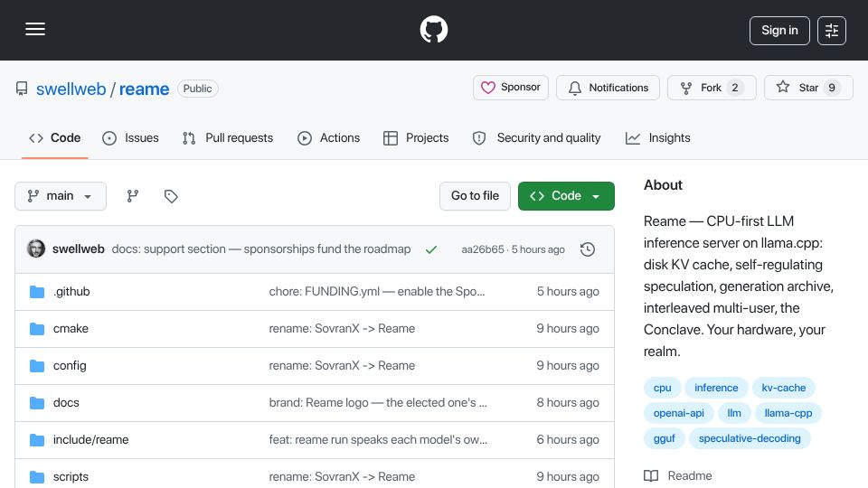
Task: Open swellweb owner profile link
Action: 71,89
